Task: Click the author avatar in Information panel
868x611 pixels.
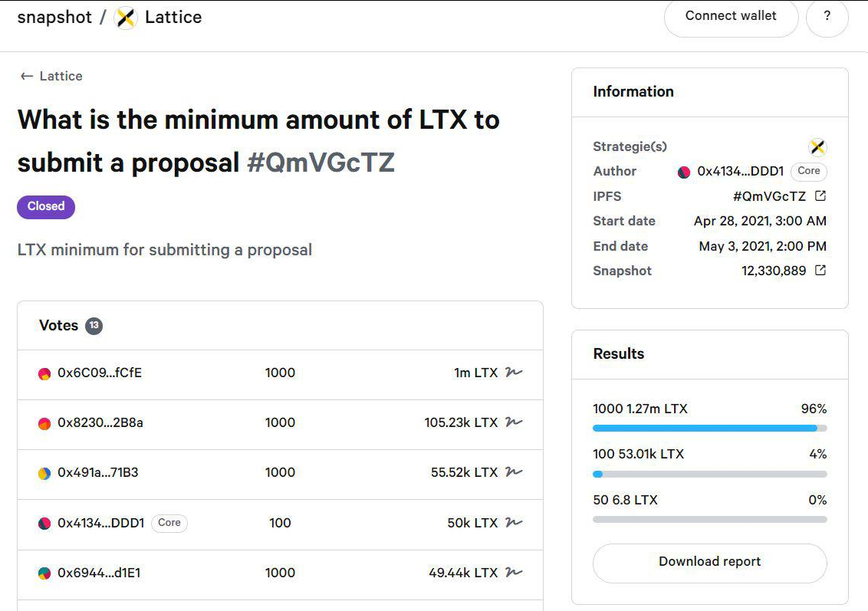Action: [x=684, y=172]
